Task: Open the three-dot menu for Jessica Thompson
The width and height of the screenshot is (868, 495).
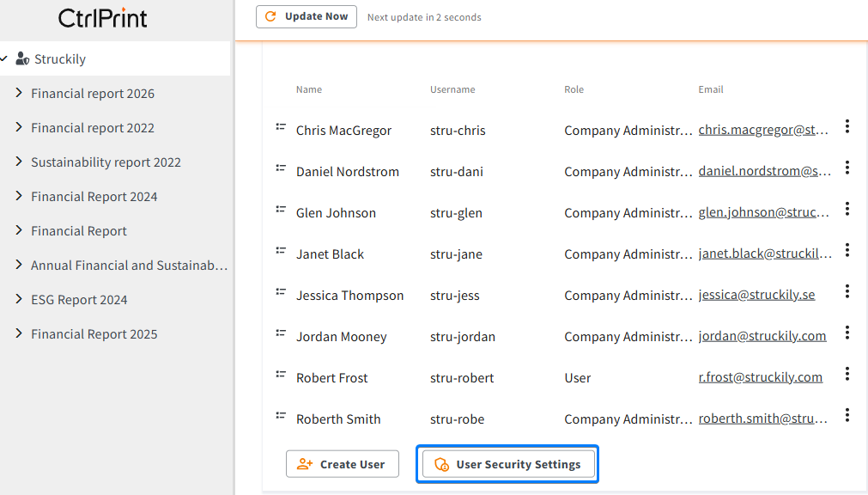Action: pyautogui.click(x=847, y=291)
